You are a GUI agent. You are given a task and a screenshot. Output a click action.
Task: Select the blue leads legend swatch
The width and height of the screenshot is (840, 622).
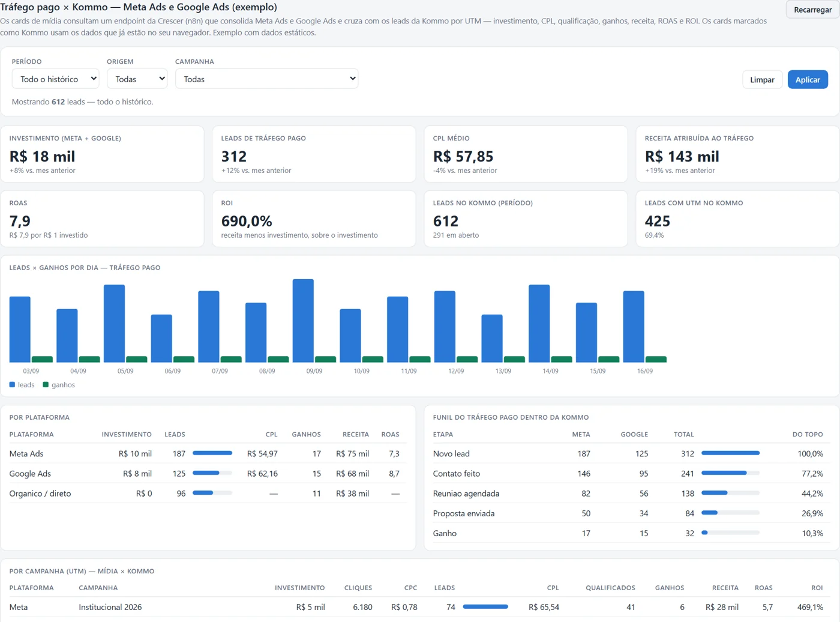(x=12, y=385)
